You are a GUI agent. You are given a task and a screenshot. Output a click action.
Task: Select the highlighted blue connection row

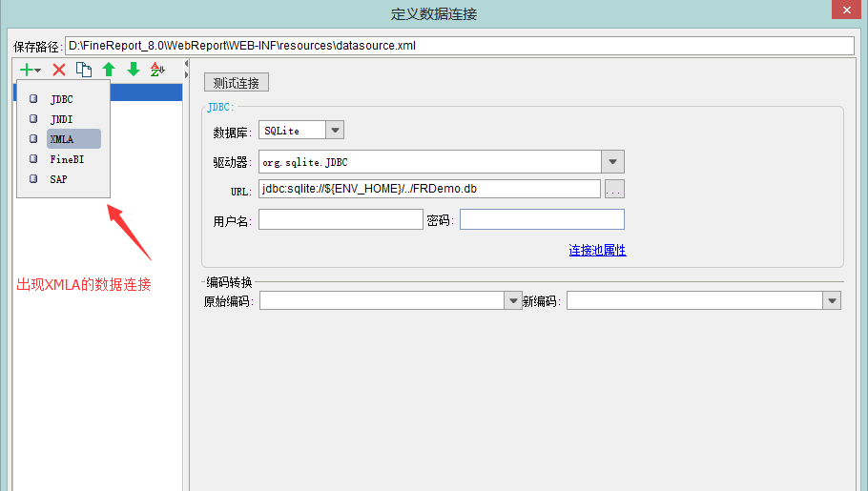146,92
